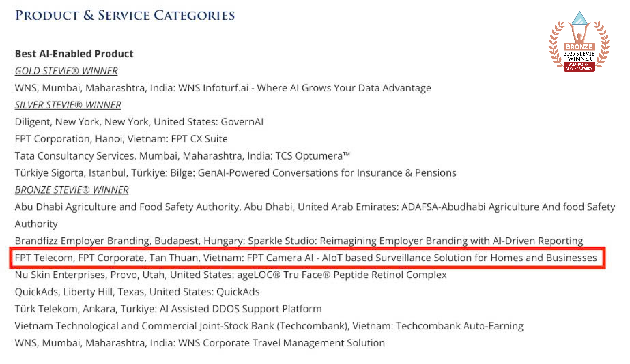Click the Tata Consultancy Services TCS Optumera line
Screen dimensions: 630x364
[x=182, y=156]
